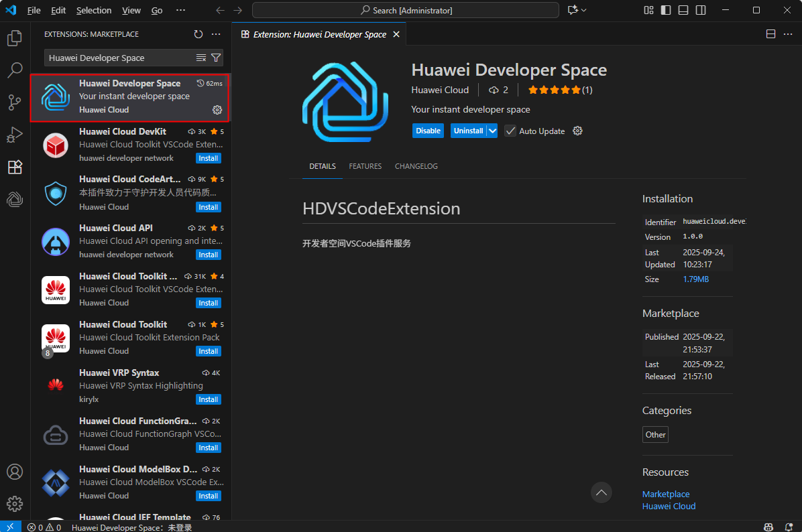Expand the hidden menu bar items ellipsis
Screen dimensions: 802x532
click(180, 10)
